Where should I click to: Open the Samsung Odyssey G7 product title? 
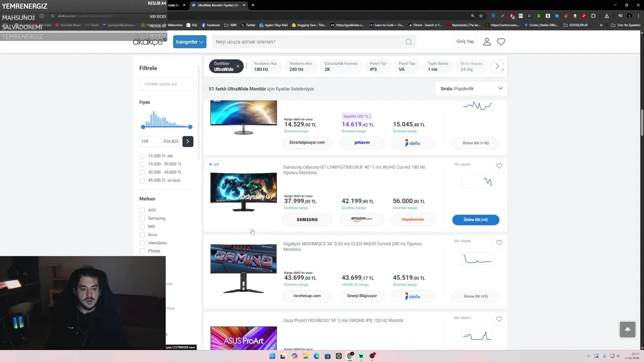[x=354, y=170]
